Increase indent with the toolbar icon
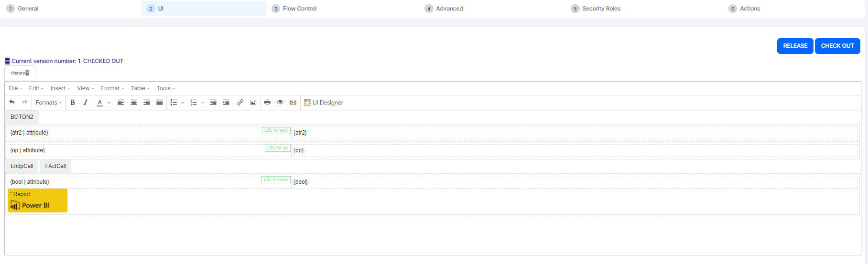 click(x=226, y=103)
